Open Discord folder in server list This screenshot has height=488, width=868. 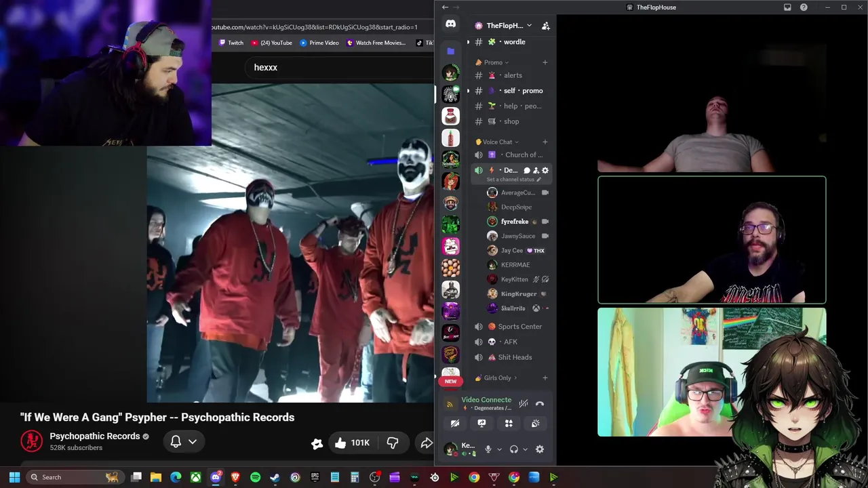pos(450,51)
